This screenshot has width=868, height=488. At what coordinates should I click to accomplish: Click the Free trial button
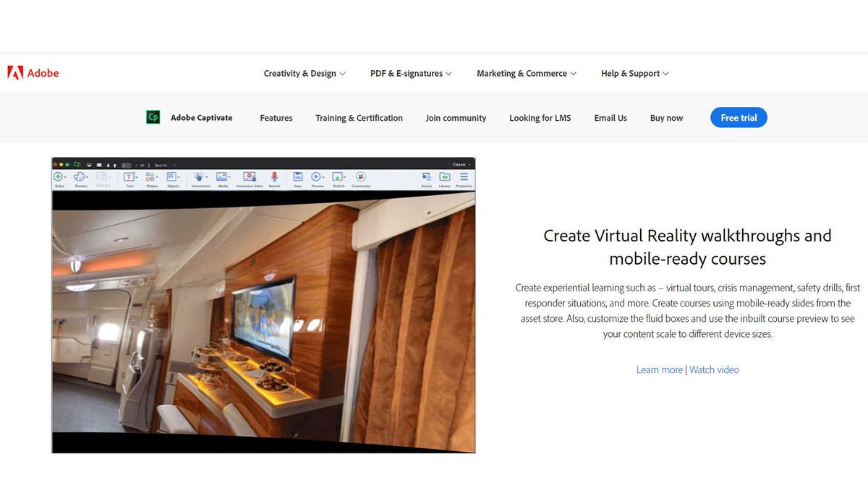pos(739,117)
